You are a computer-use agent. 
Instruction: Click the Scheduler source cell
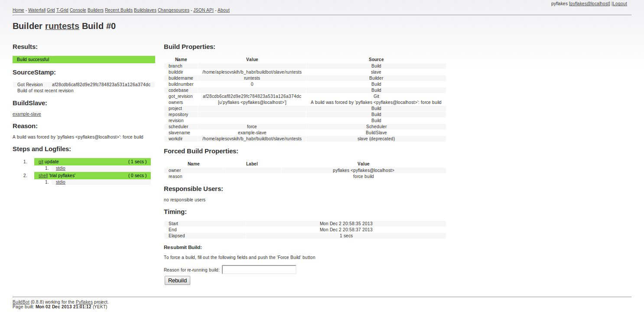376,126
